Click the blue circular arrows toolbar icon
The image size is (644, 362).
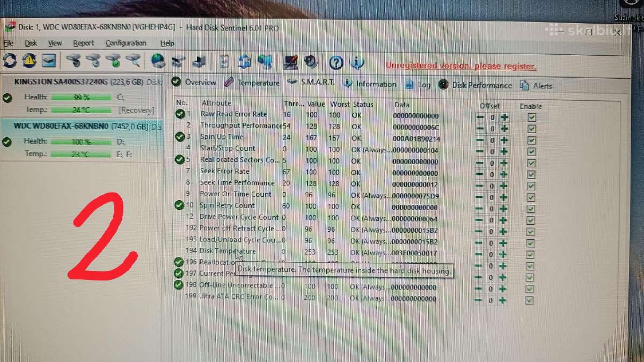(244, 62)
